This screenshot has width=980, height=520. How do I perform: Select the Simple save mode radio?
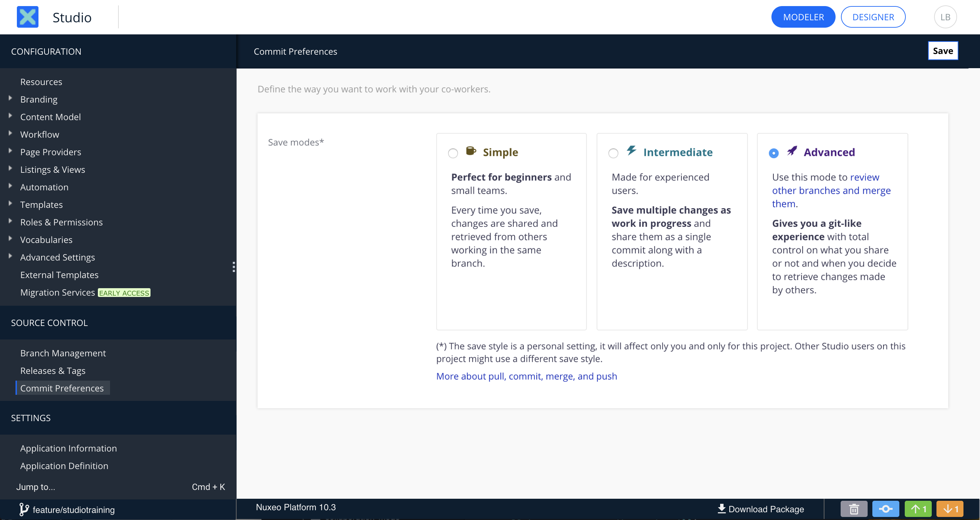[x=453, y=153]
